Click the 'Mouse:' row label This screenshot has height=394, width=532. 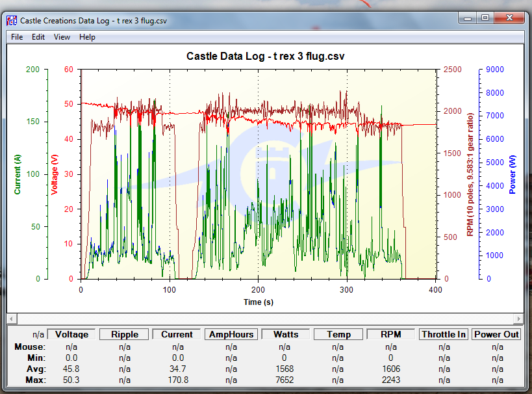(30, 347)
